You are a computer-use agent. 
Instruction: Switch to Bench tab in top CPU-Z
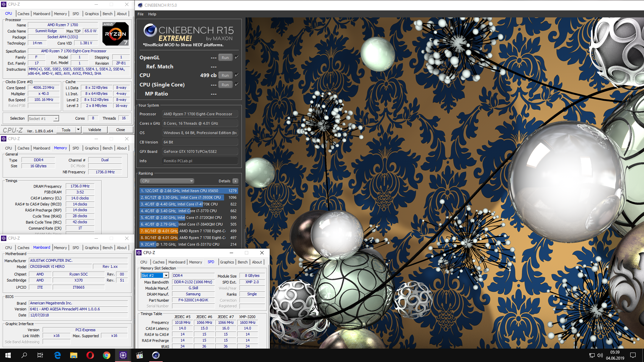[x=108, y=14]
